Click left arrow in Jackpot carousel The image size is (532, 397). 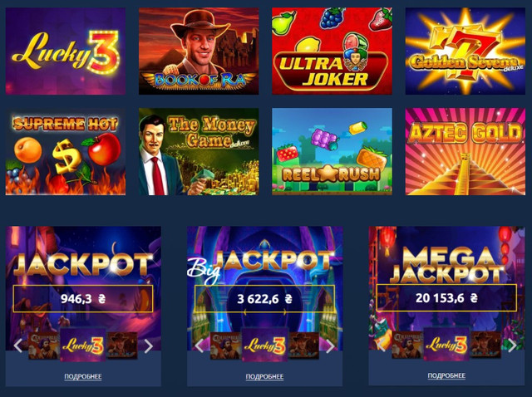pos(17,346)
